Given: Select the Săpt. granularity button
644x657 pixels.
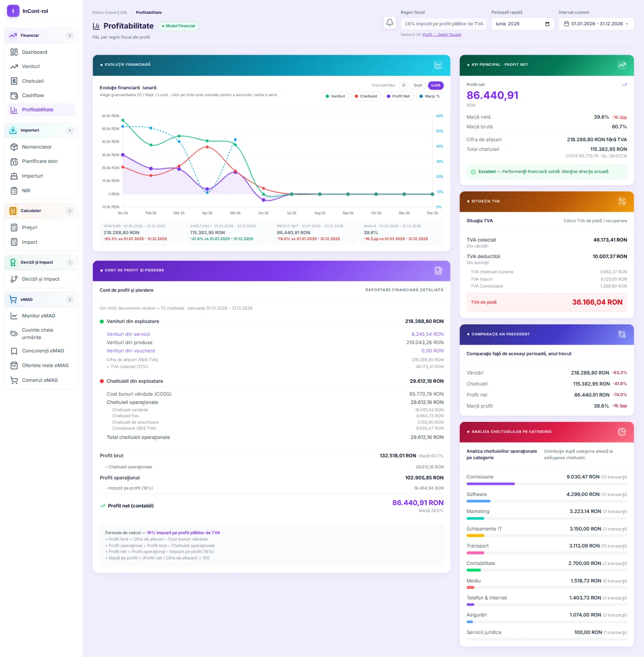Looking at the screenshot, I should coord(418,85).
